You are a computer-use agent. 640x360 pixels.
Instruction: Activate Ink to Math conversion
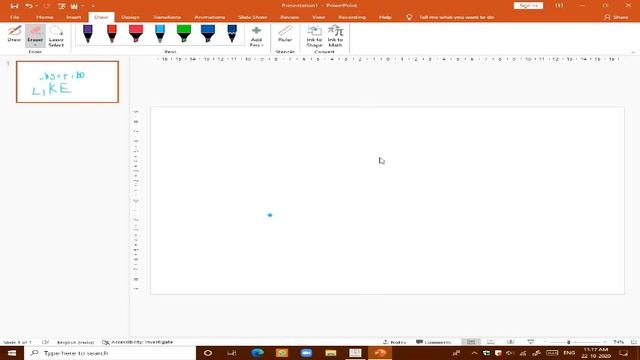pyautogui.click(x=336, y=36)
